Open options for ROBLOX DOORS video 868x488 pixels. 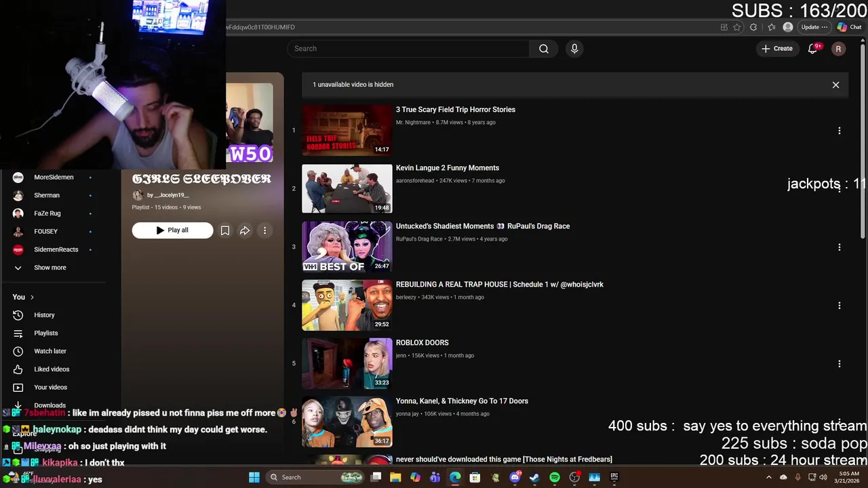coord(839,364)
